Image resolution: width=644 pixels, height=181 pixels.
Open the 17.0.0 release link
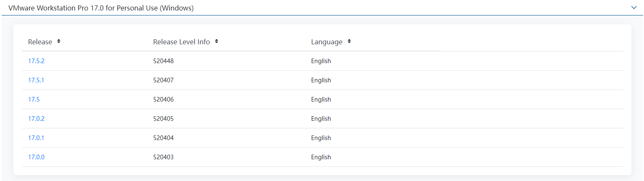click(36, 157)
